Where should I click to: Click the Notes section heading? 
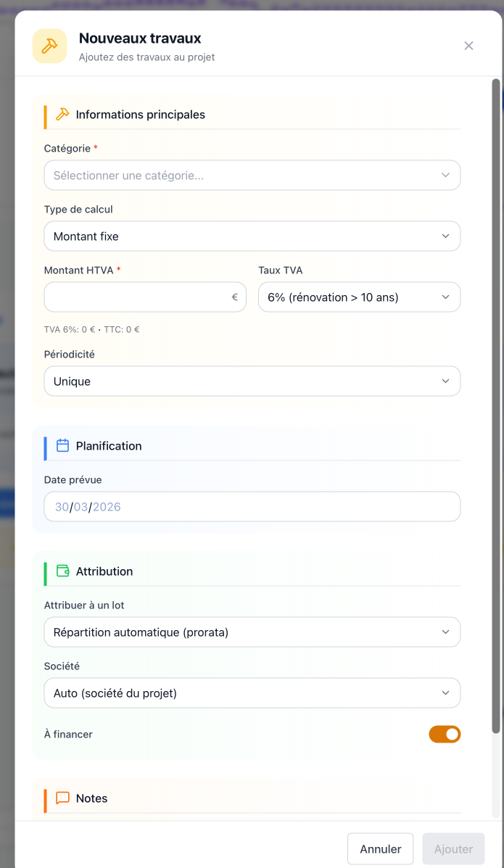(91, 798)
